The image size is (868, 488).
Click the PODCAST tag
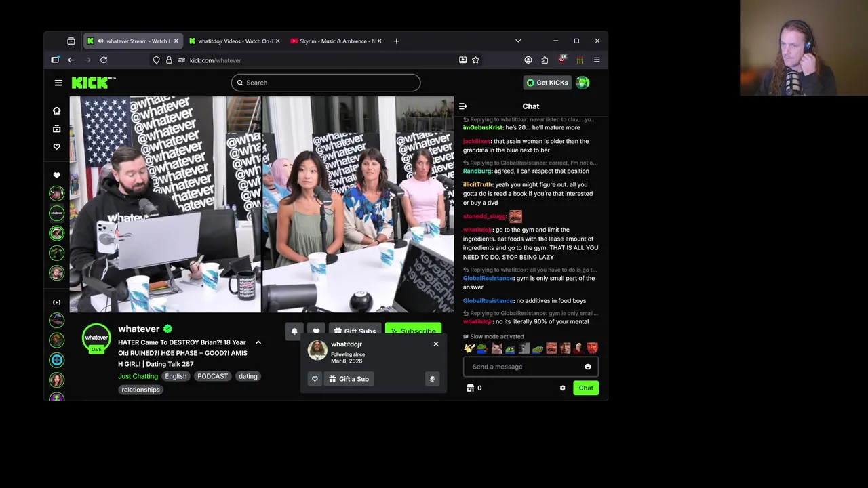(x=213, y=376)
